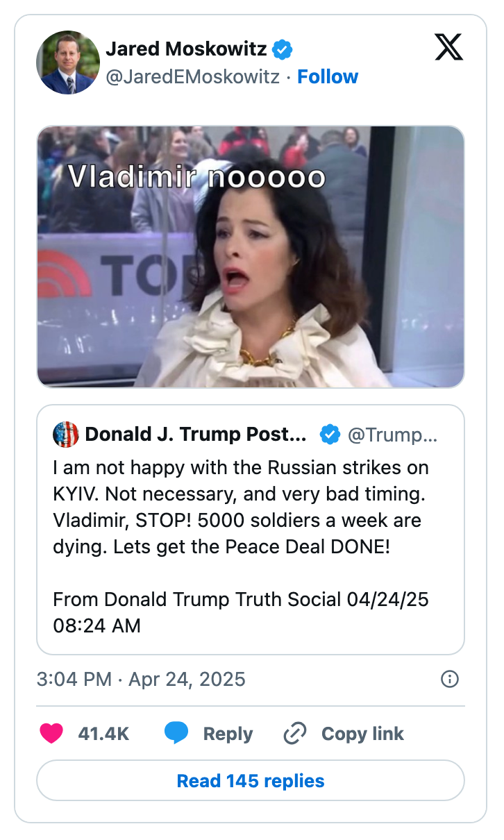This screenshot has height=840, width=504.
Task: Click the X logo in the top corner
Action: [x=448, y=48]
